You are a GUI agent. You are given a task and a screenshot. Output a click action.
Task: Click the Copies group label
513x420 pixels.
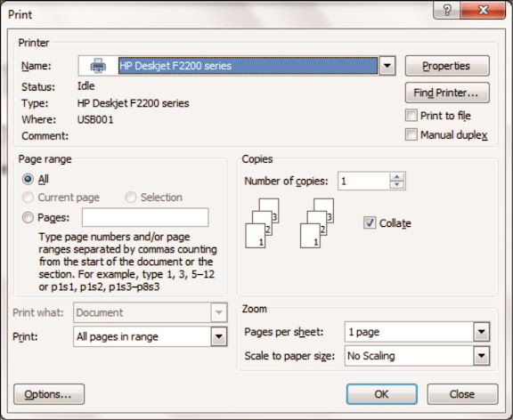point(257,159)
